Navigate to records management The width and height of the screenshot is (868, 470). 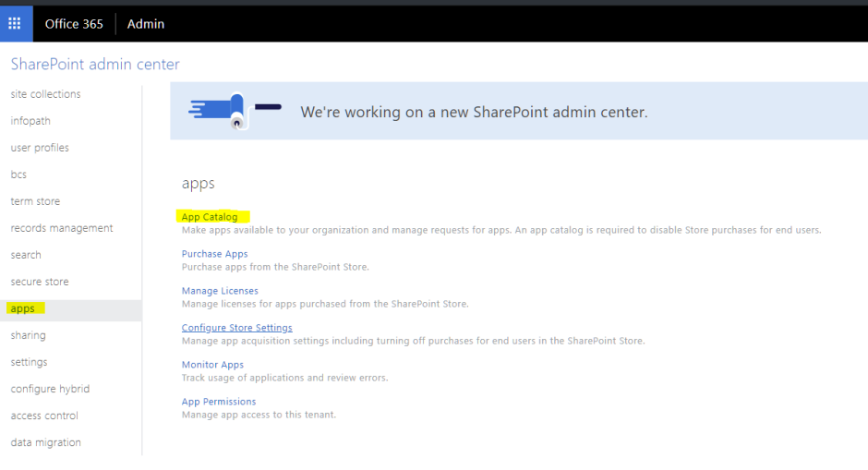click(62, 228)
